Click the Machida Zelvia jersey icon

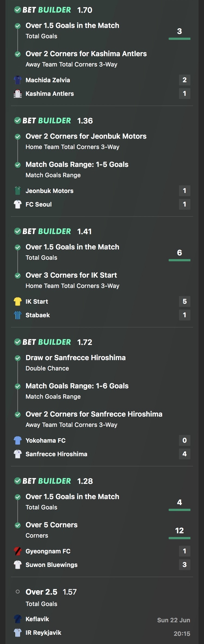18,80
